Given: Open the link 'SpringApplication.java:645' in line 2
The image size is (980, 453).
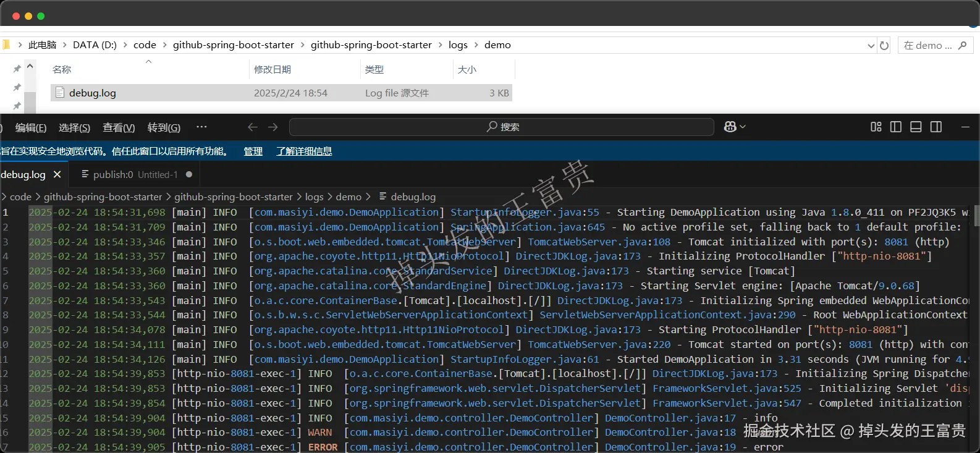Looking at the screenshot, I should [528, 227].
